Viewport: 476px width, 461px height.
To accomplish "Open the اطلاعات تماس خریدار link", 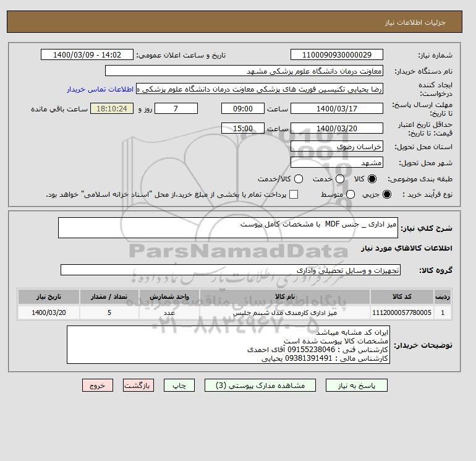I will (x=100, y=89).
